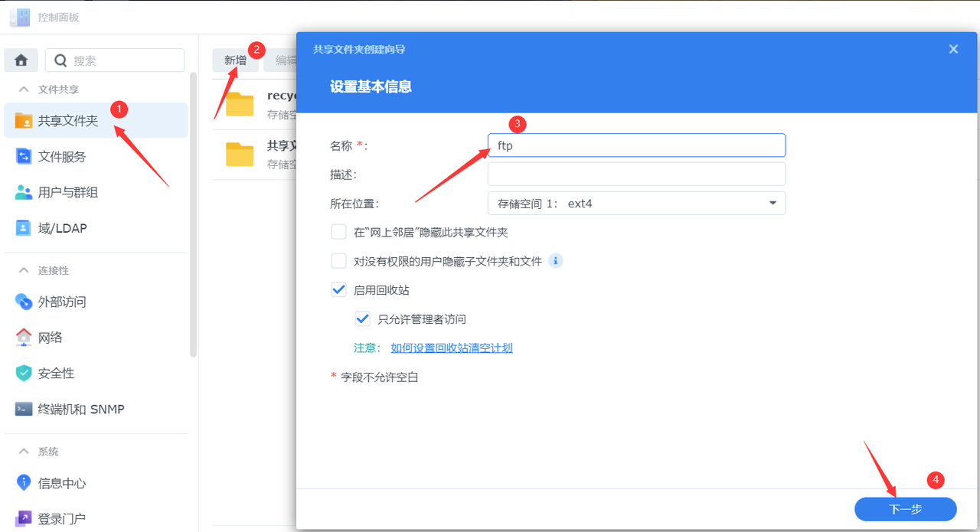The width and height of the screenshot is (980, 532).
Task: Open 网络 in the sidebar
Action: tap(51, 338)
